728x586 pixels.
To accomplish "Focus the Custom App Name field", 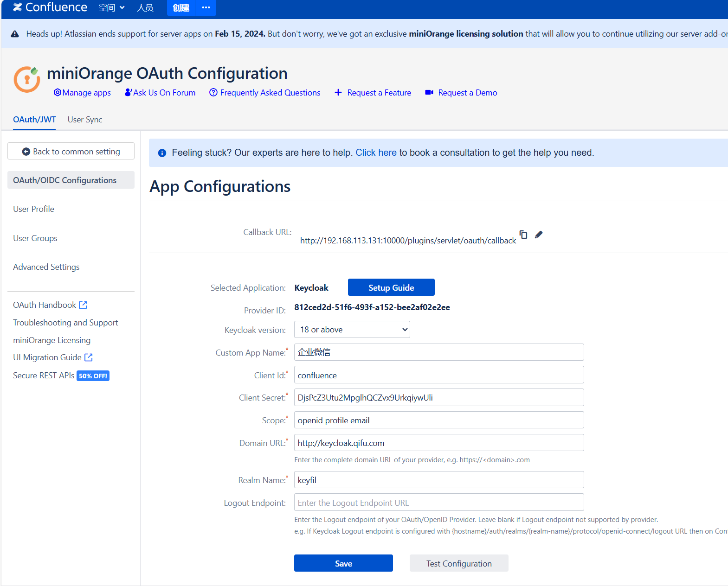I will click(439, 352).
